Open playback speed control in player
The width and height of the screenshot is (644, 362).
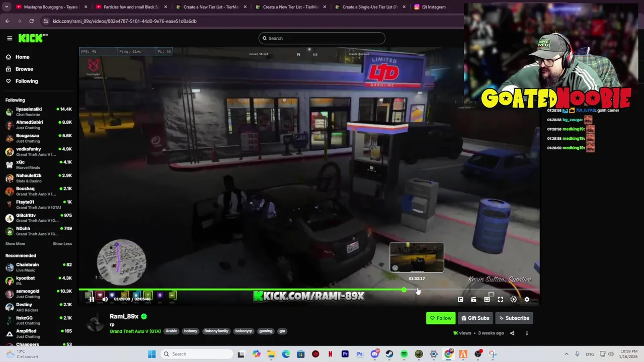click(513, 299)
